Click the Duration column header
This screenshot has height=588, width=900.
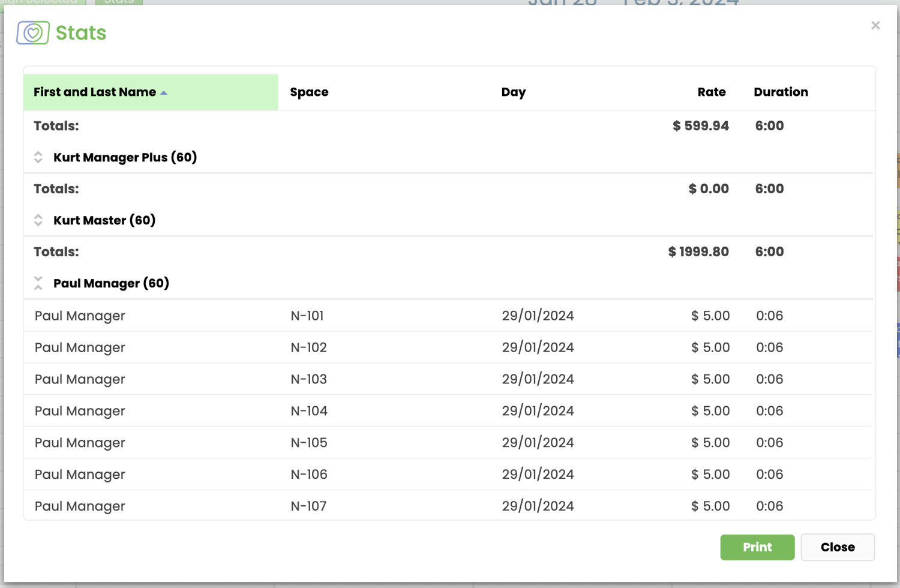point(781,92)
